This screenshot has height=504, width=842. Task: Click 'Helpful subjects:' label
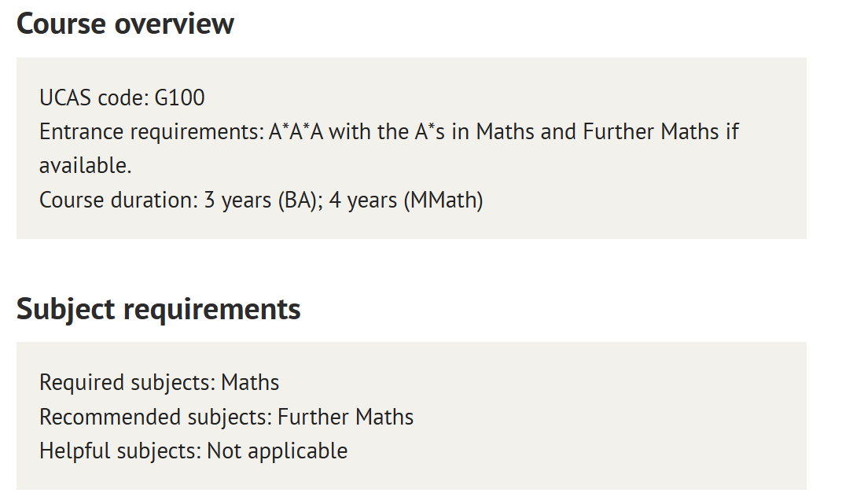[120, 451]
